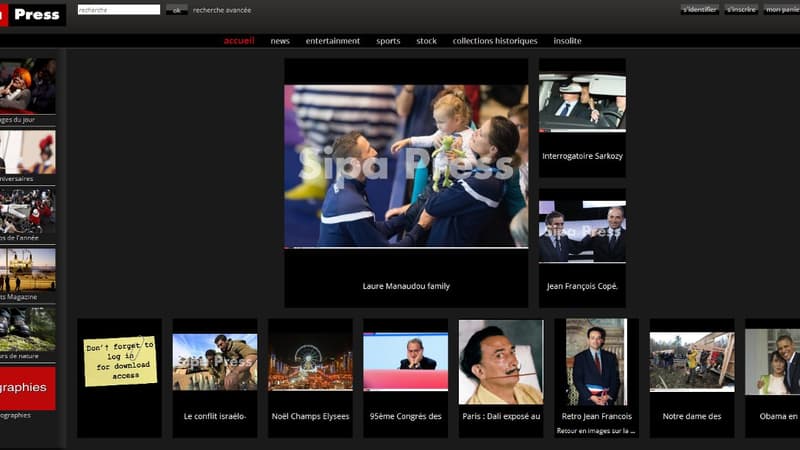Click the Le conflit israélo- caption
The image size is (800, 450).
215,416
